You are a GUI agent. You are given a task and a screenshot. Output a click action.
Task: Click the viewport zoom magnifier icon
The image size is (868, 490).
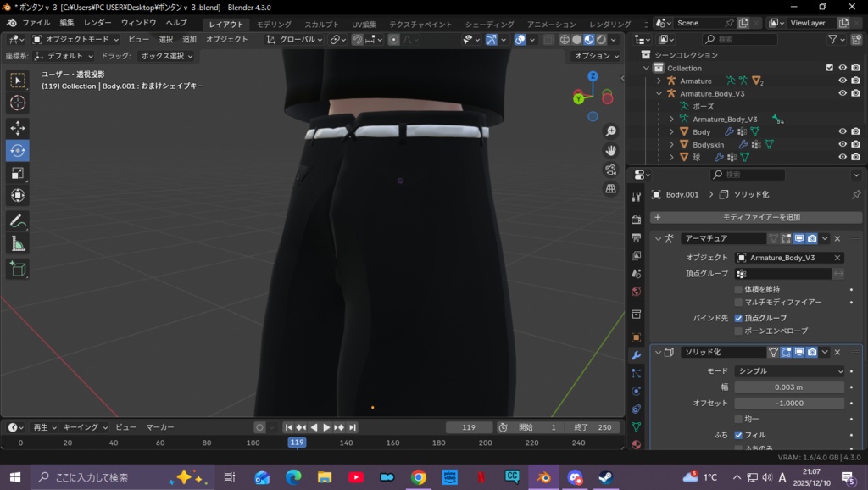610,131
